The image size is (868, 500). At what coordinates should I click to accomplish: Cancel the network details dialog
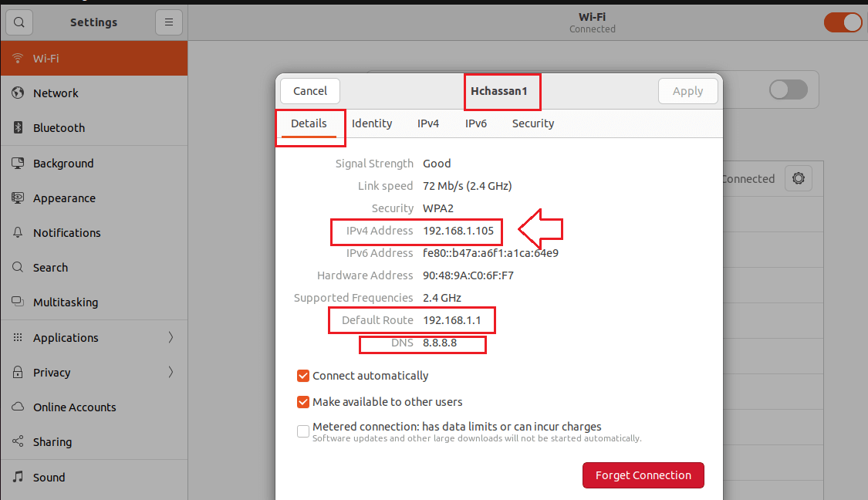(309, 90)
